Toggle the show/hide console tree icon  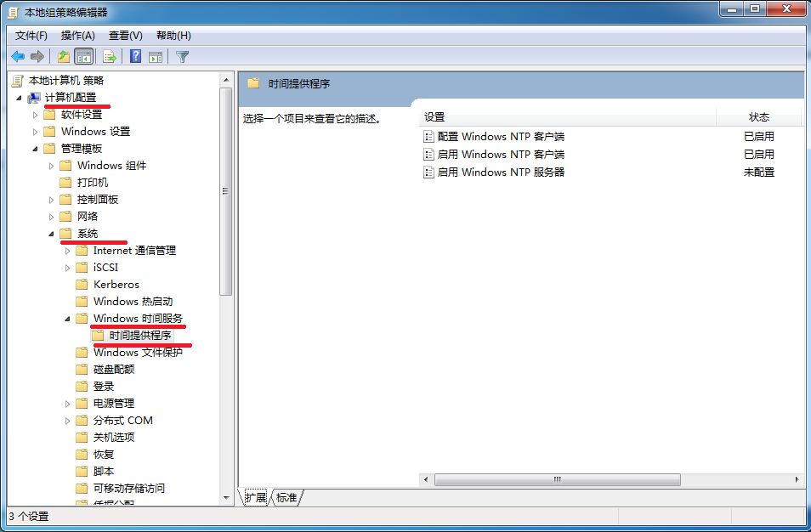pos(84,56)
